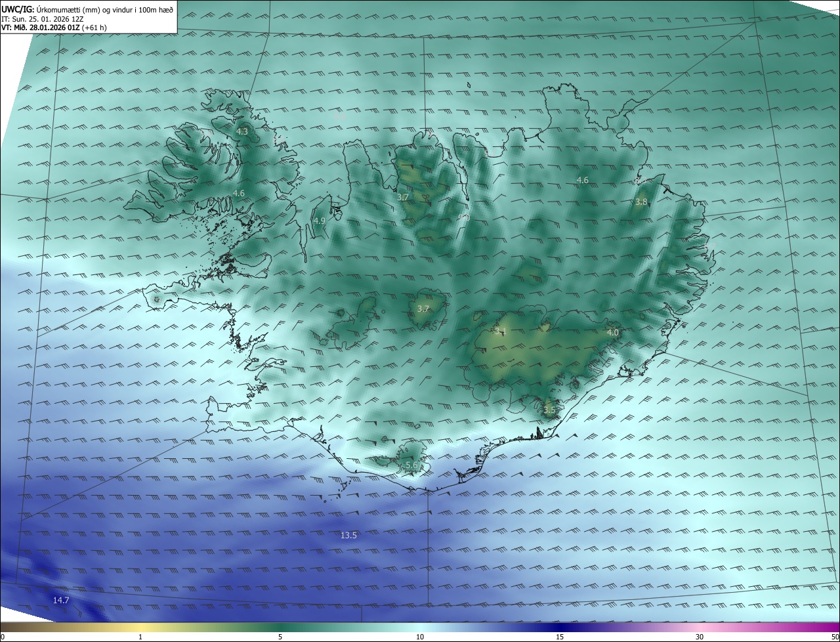Click the colour scale tick labelled 10
Screen dimensions: 840x642
pyautogui.click(x=420, y=637)
